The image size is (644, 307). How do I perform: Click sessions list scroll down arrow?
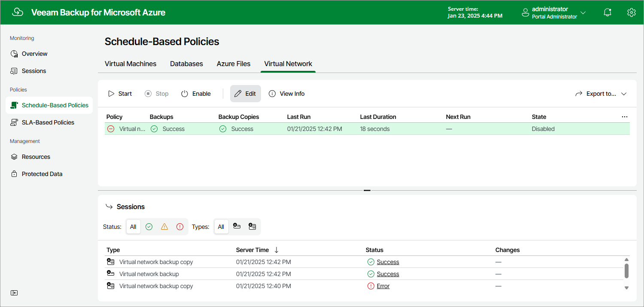(626, 288)
